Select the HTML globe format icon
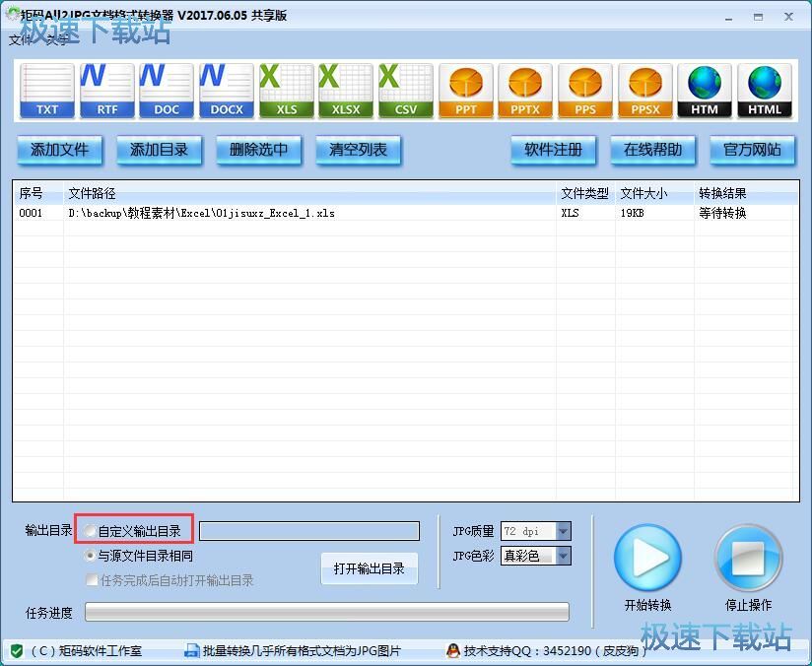The height and width of the screenshot is (666, 812). 766,89
